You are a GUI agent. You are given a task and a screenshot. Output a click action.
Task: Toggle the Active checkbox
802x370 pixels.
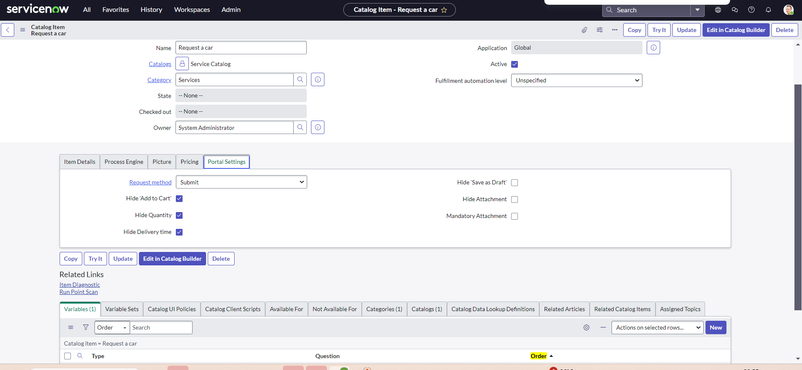[x=515, y=64]
